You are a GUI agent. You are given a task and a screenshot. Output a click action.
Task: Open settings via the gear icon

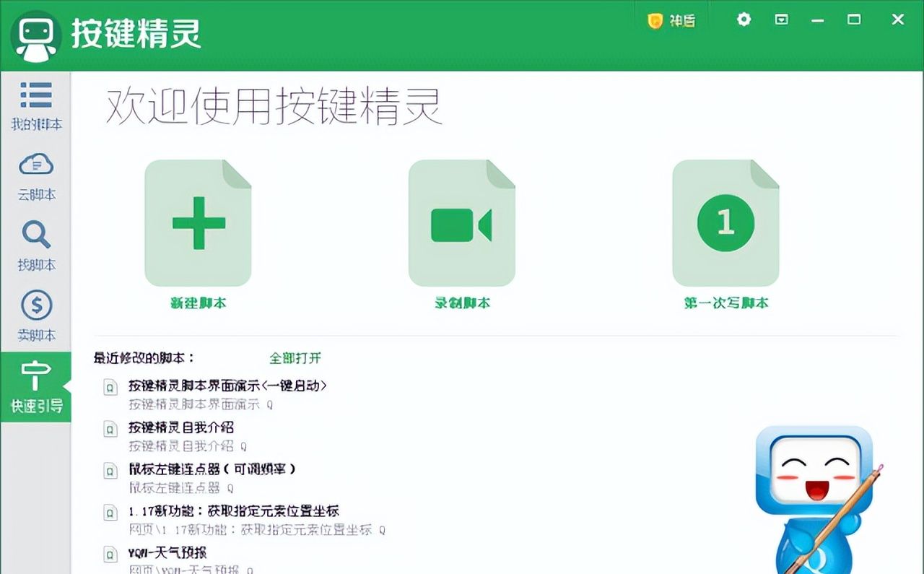tap(743, 20)
